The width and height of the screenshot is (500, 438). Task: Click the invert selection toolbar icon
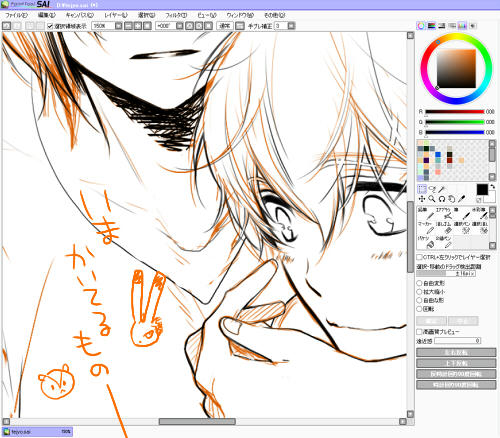pyautogui.click(x=40, y=26)
